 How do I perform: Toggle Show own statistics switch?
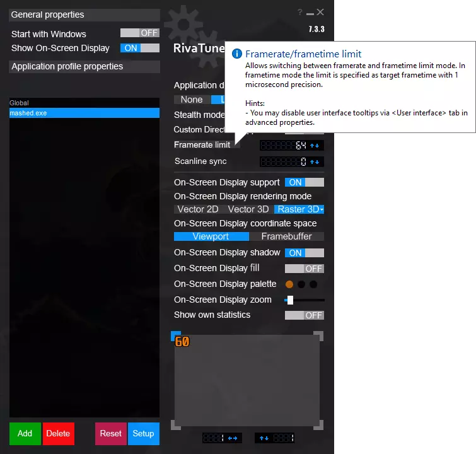coord(304,315)
